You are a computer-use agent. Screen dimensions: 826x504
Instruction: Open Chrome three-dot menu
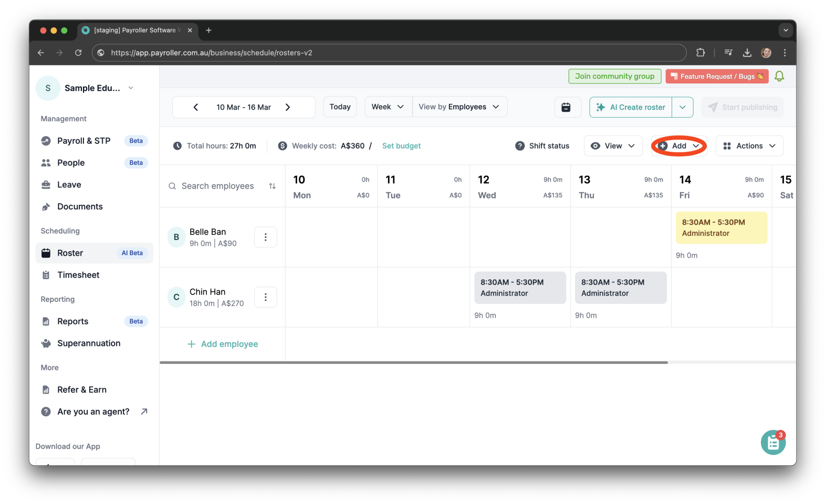click(x=785, y=52)
